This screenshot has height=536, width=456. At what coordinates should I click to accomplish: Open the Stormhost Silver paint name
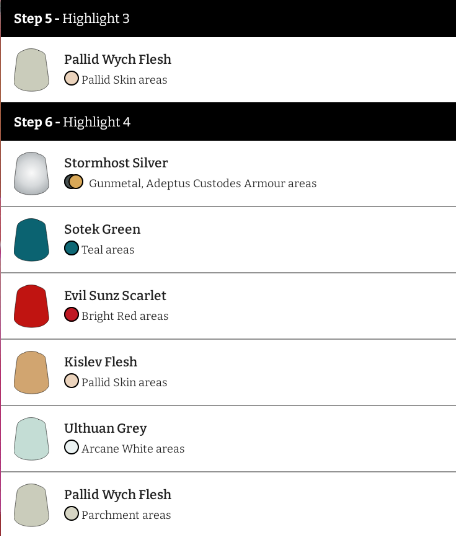[x=116, y=163]
